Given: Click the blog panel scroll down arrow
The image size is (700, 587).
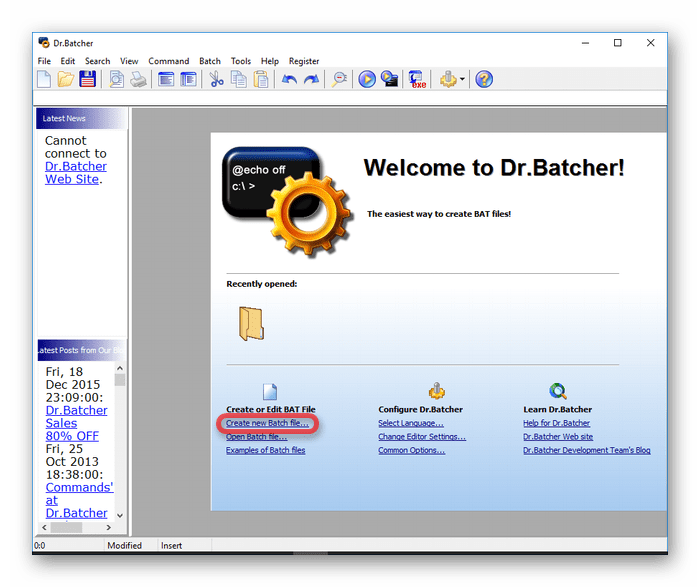Looking at the screenshot, I should pyautogui.click(x=120, y=515).
